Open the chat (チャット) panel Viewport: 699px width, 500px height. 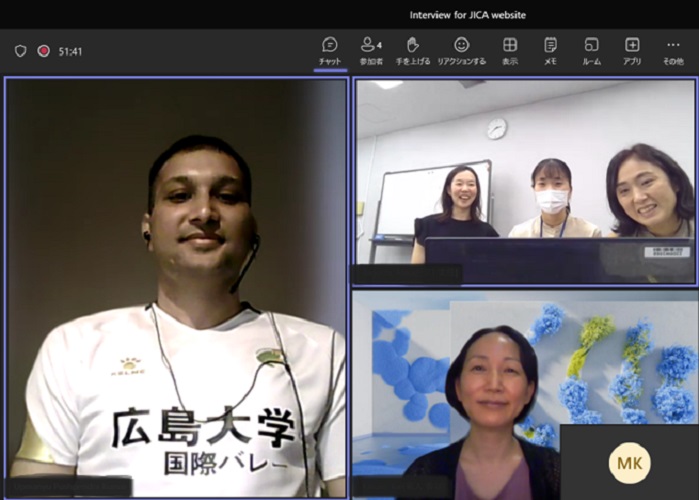pos(329,50)
